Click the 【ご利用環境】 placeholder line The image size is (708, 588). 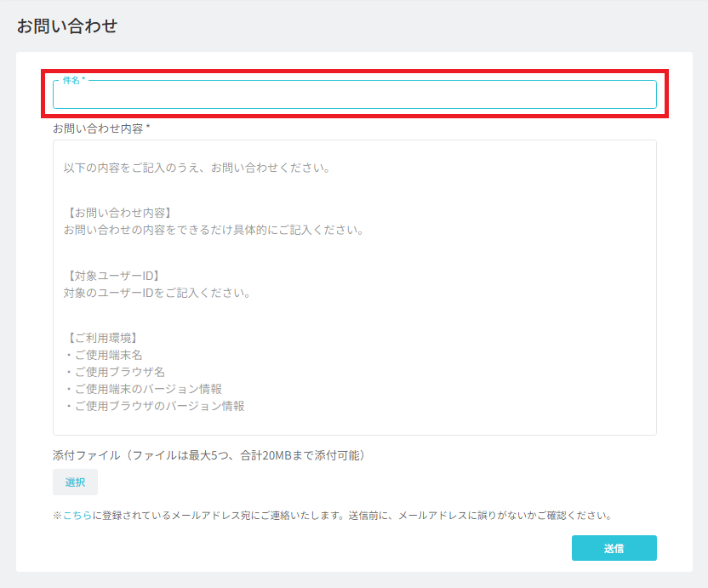tap(100, 338)
